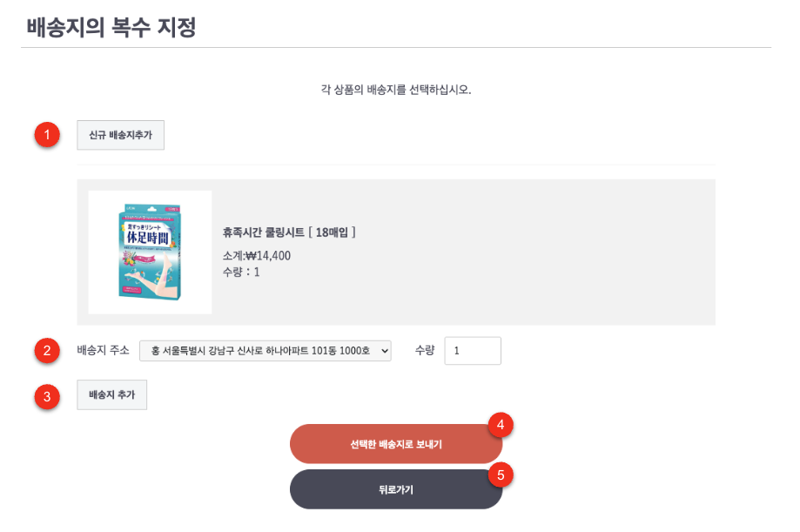Click the red number 2 badge
800x532 pixels.
46,350
